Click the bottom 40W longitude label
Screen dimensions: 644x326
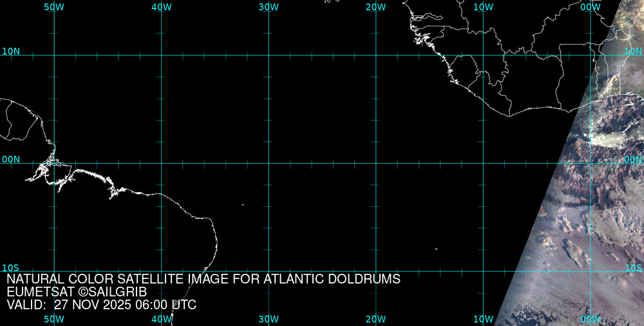click(x=161, y=319)
